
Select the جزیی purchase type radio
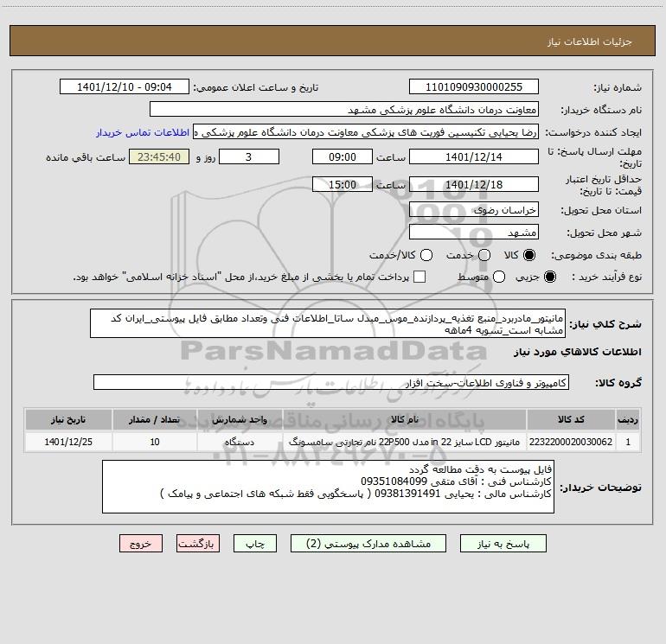549,277
